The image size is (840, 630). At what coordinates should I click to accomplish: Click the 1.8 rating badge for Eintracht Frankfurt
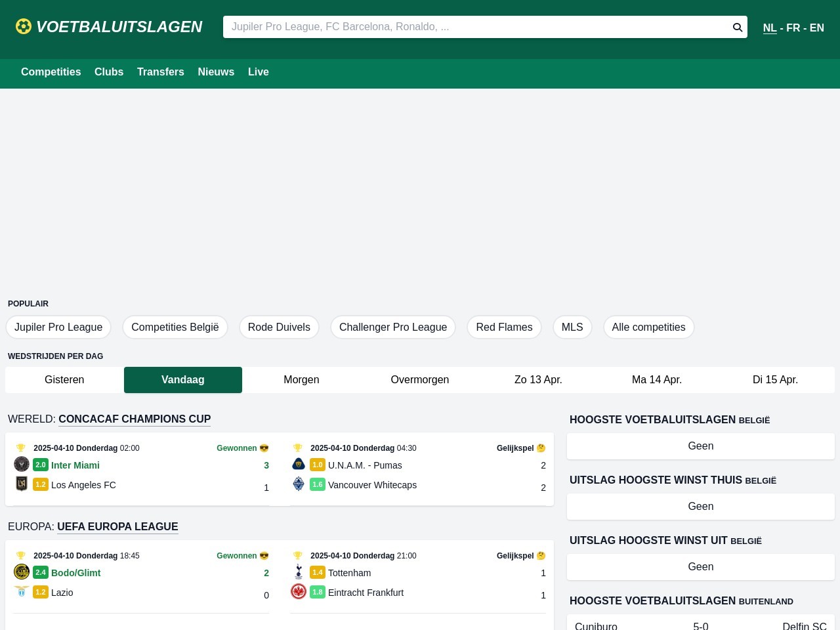point(318,592)
